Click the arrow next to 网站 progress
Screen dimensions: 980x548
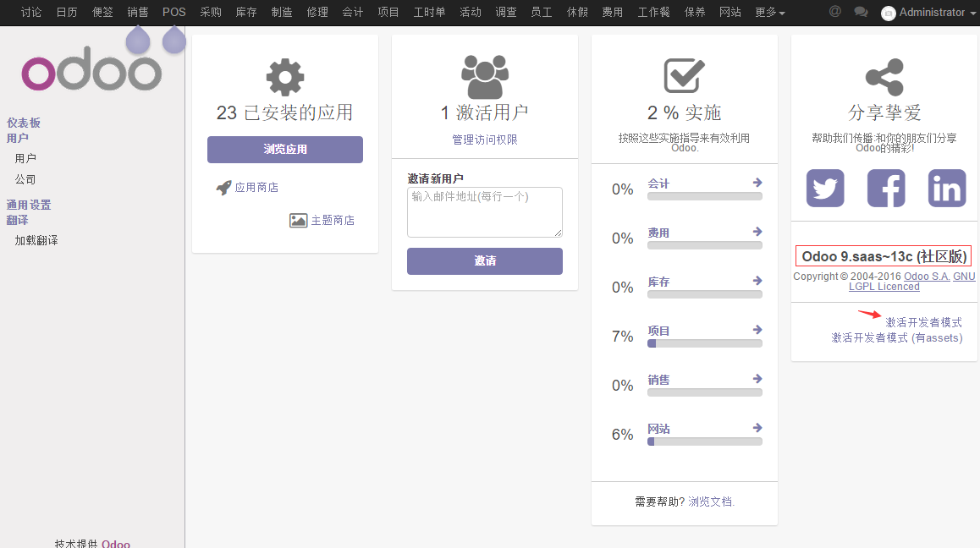[x=757, y=428]
